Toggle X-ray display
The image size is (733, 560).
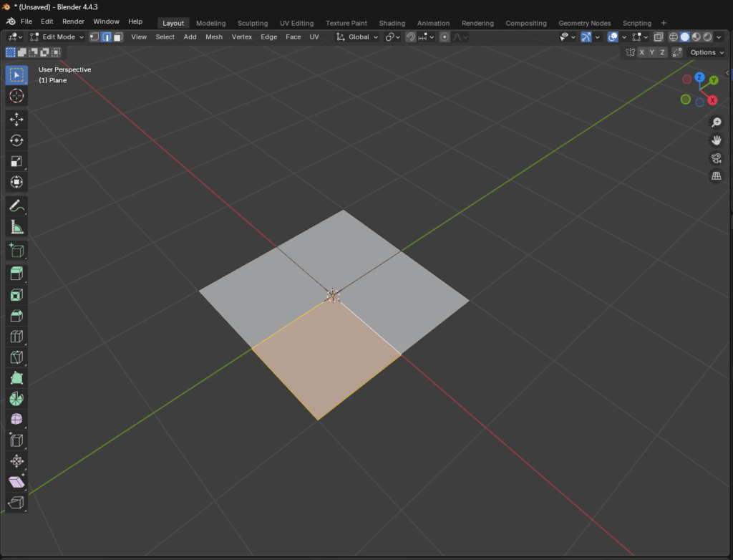point(659,37)
